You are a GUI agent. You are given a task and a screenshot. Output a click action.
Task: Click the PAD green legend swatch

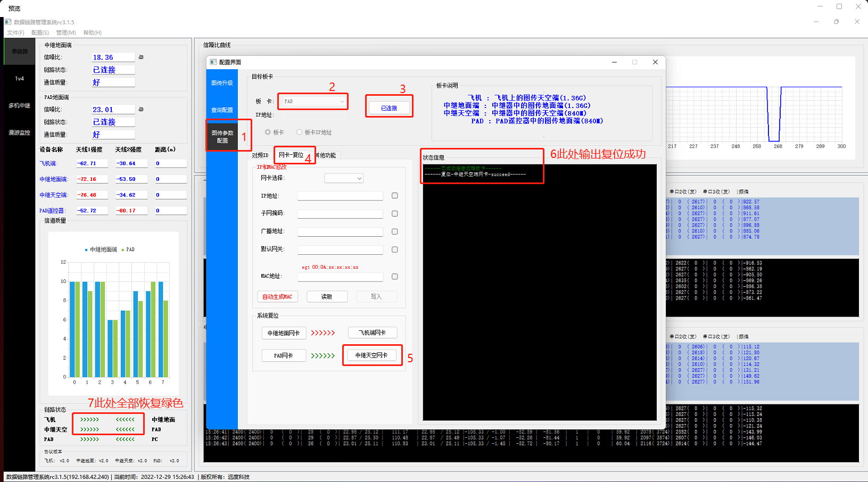122,250
